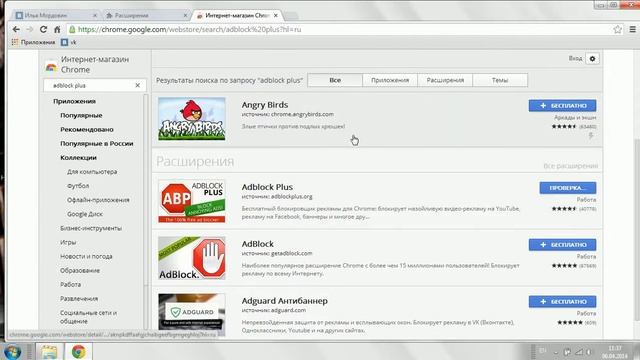Switch to the Расширения browser tab
This screenshot has width=640, height=360.
pyautogui.click(x=145, y=16)
